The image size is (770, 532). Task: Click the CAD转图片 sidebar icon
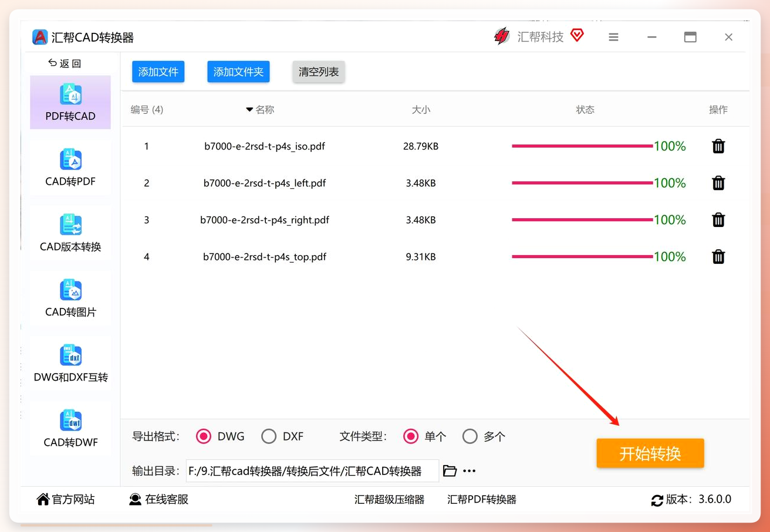70,290
